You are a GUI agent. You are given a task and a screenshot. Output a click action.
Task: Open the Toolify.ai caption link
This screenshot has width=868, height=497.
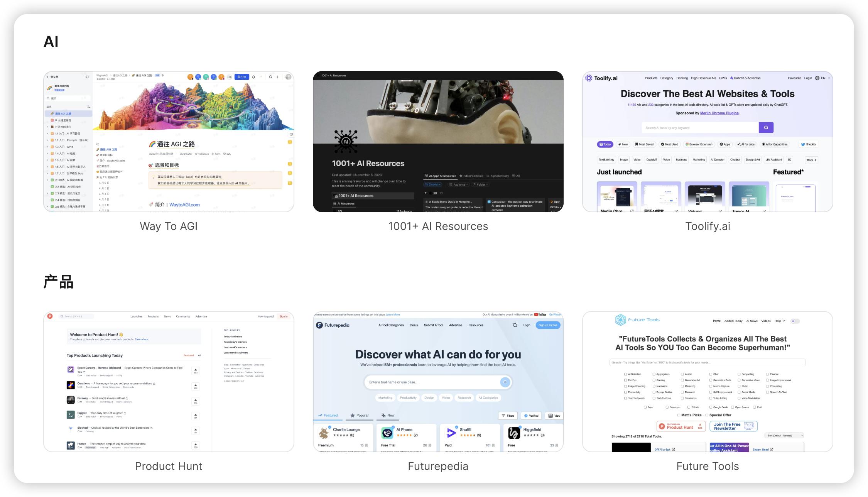pyautogui.click(x=708, y=226)
